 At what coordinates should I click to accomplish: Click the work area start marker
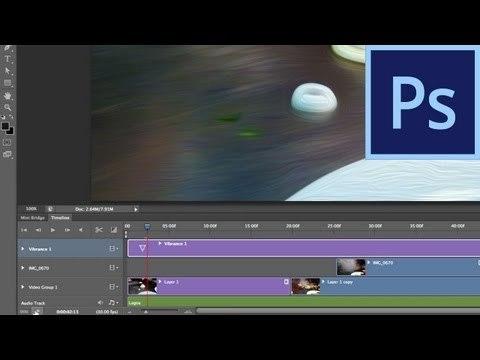[x=126, y=235]
